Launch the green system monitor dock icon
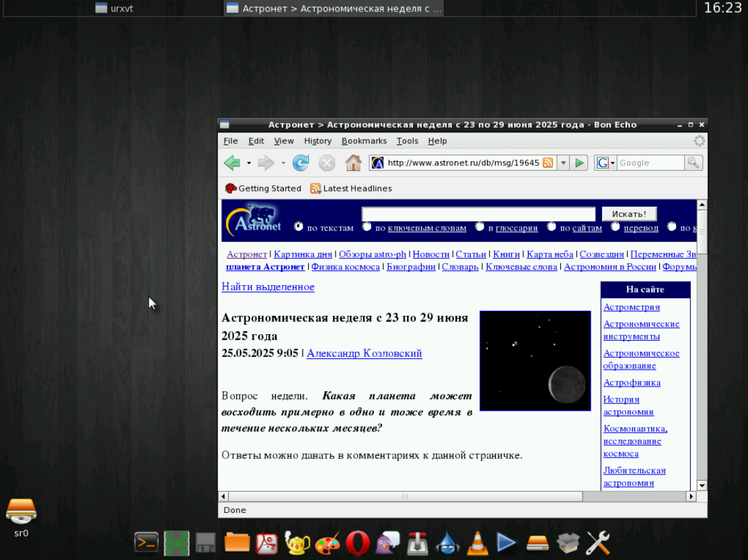Viewport: 748px width, 560px height. [x=176, y=543]
